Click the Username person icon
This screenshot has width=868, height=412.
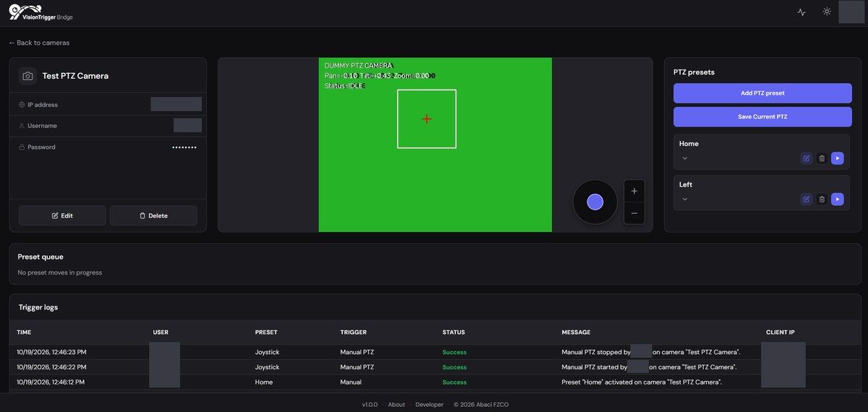[x=22, y=126]
